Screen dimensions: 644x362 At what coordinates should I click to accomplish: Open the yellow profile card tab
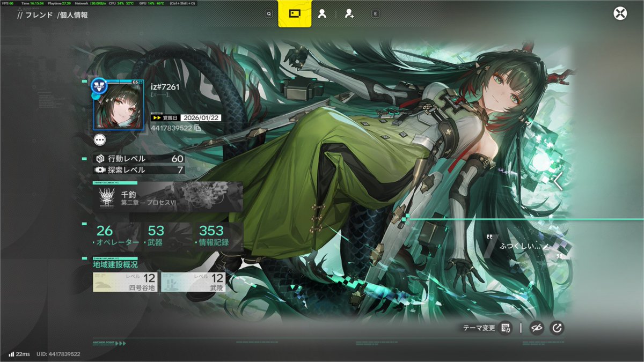295,14
